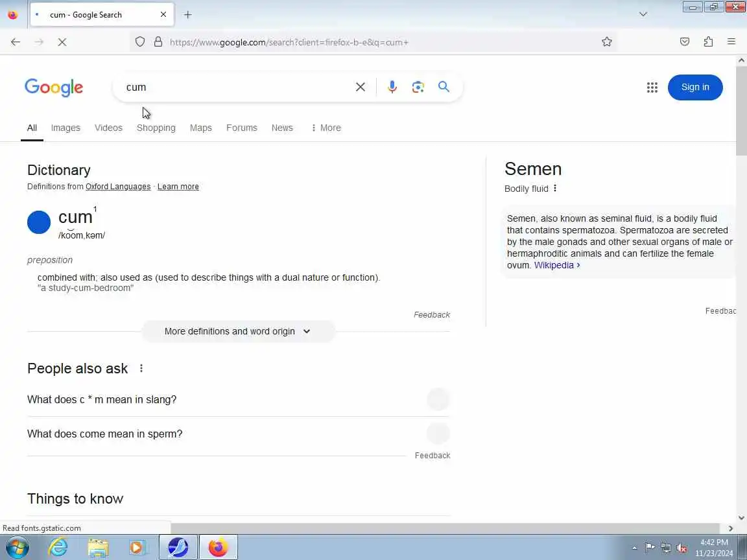747x560 pixels.
Task: Click the Learn more link
Action: [x=178, y=187]
